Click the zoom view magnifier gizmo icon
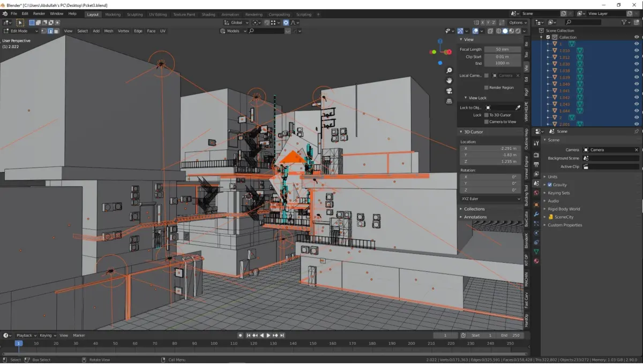The image size is (643, 364). (449, 70)
